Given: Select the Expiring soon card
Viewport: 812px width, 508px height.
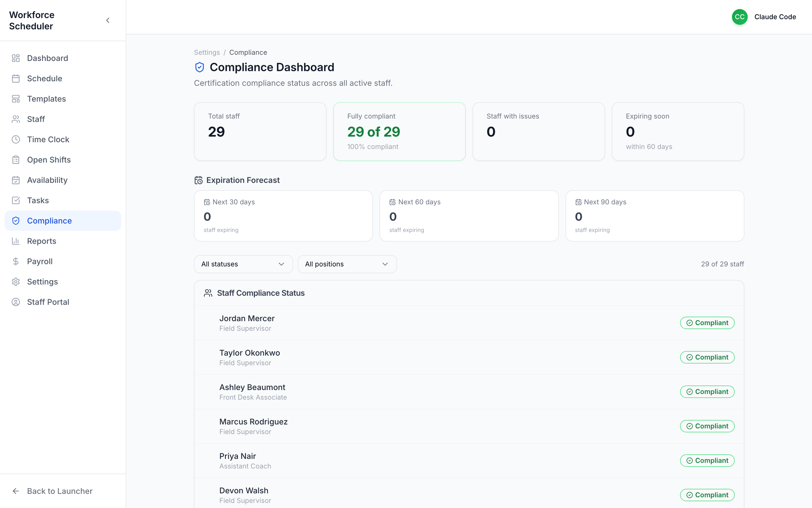Looking at the screenshot, I should [x=678, y=131].
